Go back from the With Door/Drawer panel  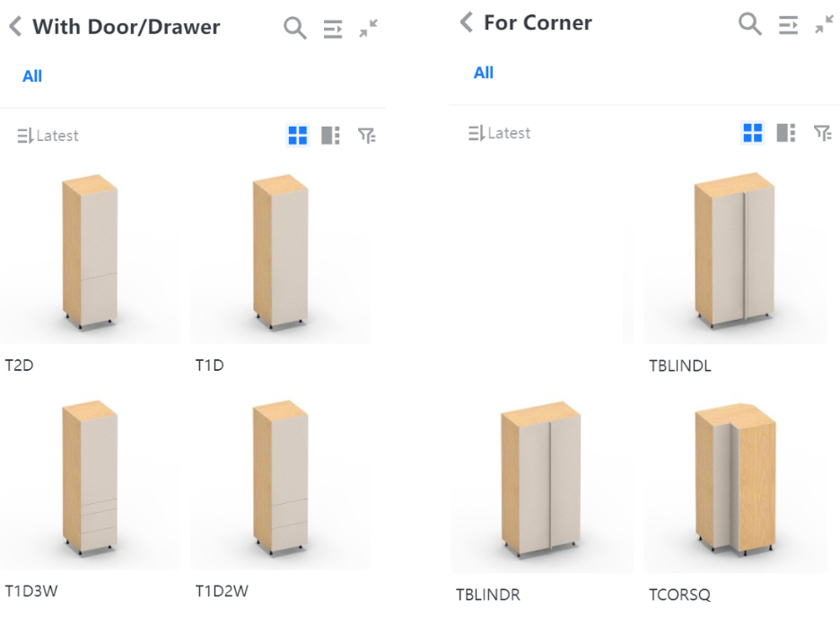point(16,26)
